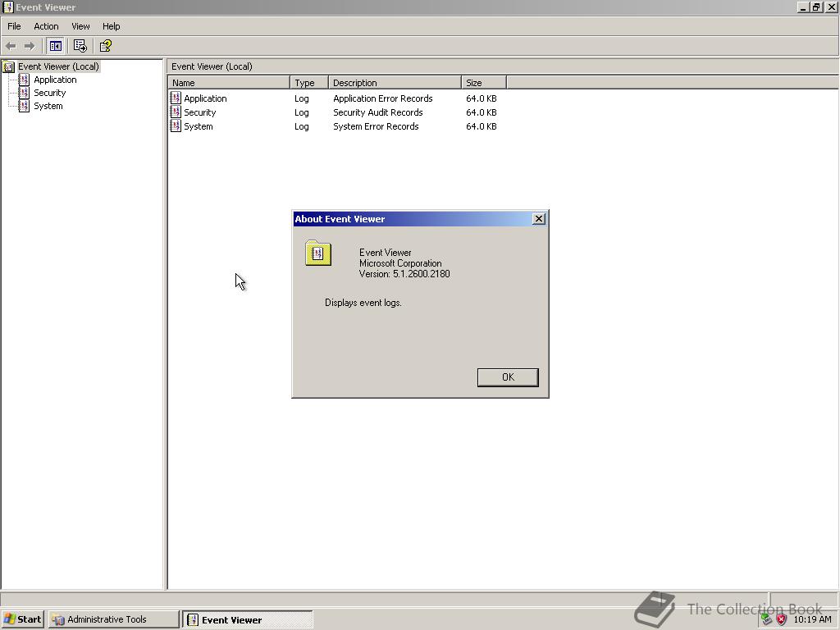Click the Event Viewer (Local) root icon in tree
The height and width of the screenshot is (630, 840).
coord(8,67)
